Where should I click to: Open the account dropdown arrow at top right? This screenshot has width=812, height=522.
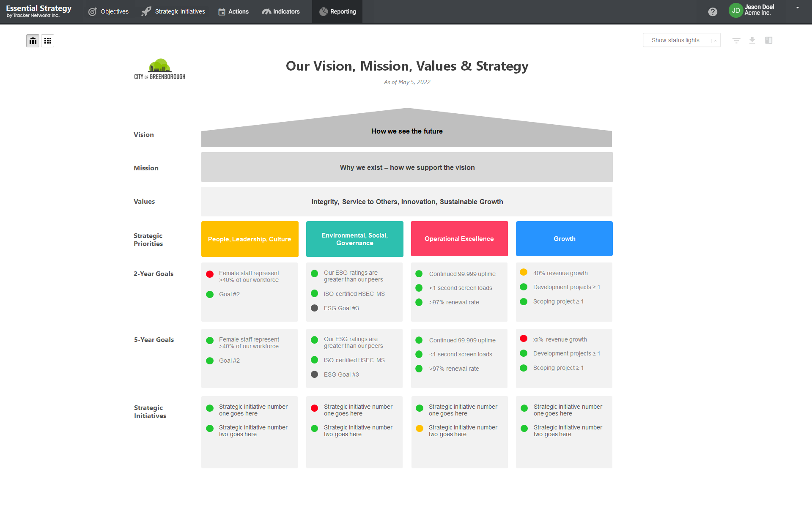[x=798, y=7]
